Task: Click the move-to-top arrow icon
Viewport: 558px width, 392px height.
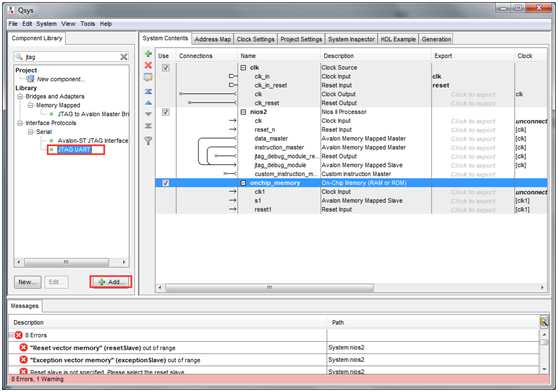Action: [x=148, y=91]
